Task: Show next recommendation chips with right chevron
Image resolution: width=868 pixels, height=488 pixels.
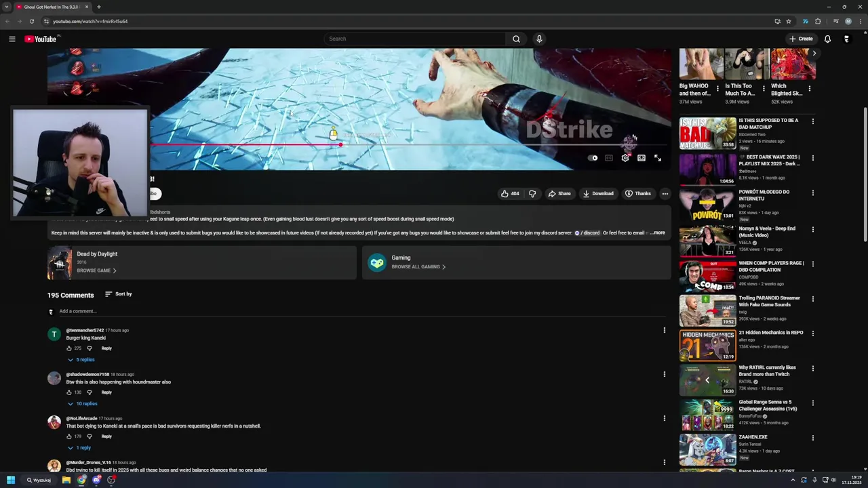Action: point(814,53)
